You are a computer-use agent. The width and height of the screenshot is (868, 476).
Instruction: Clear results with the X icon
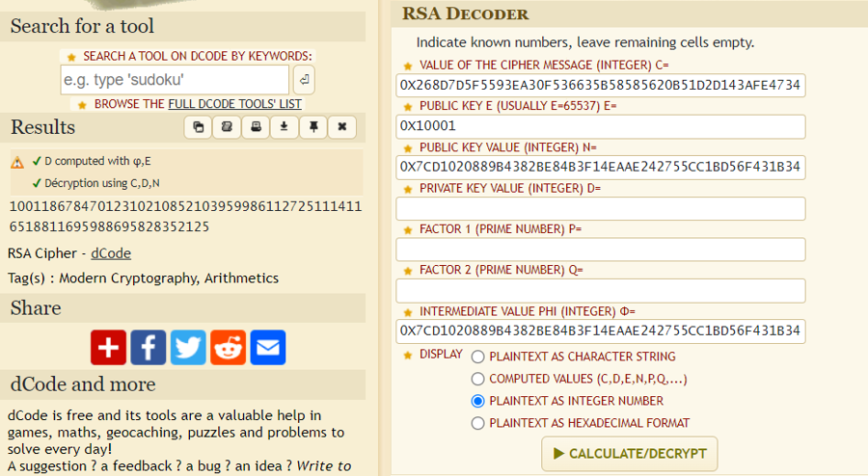coord(342,126)
